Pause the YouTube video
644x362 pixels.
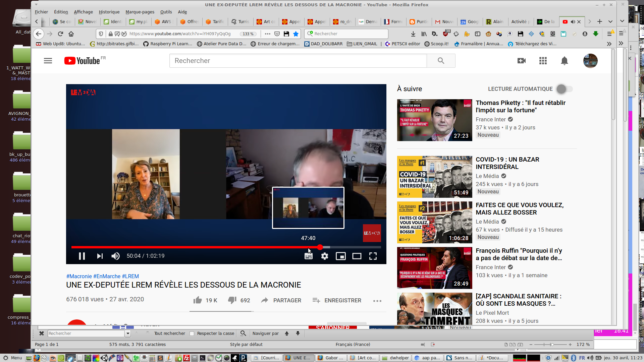click(x=82, y=256)
